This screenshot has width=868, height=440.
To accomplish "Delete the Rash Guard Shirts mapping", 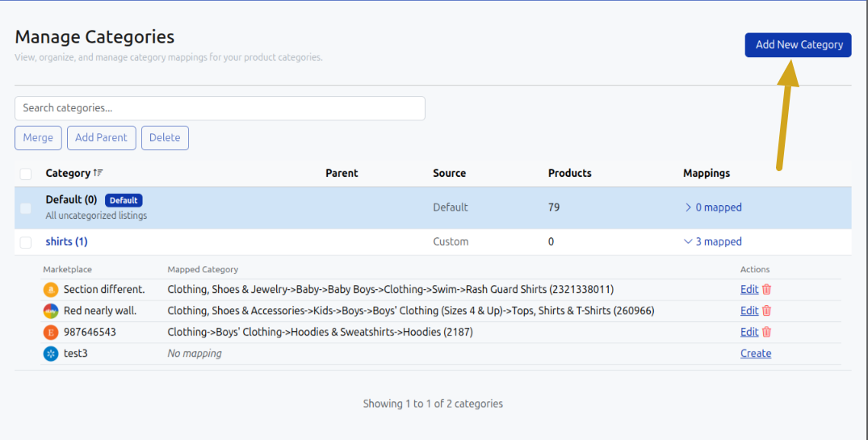I will (767, 289).
